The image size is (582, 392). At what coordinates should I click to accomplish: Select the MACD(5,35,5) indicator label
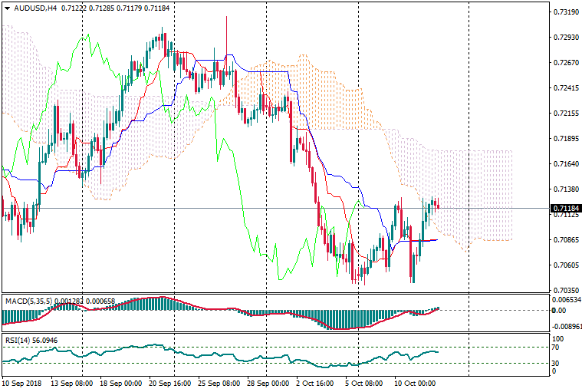(29, 299)
